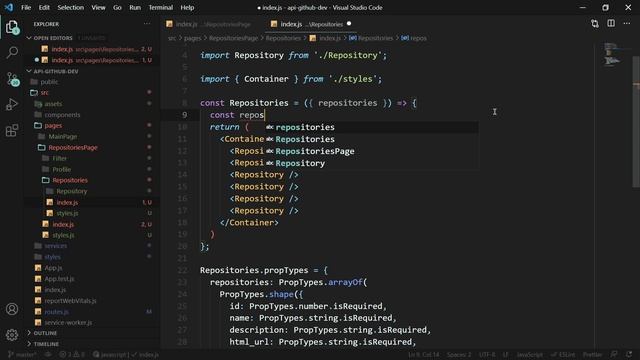
Task: Open the Edit menu
Action: click(x=44, y=7)
